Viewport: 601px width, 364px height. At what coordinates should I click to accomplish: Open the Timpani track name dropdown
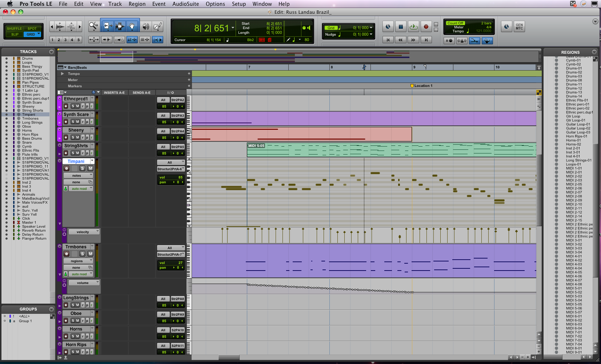(x=92, y=161)
